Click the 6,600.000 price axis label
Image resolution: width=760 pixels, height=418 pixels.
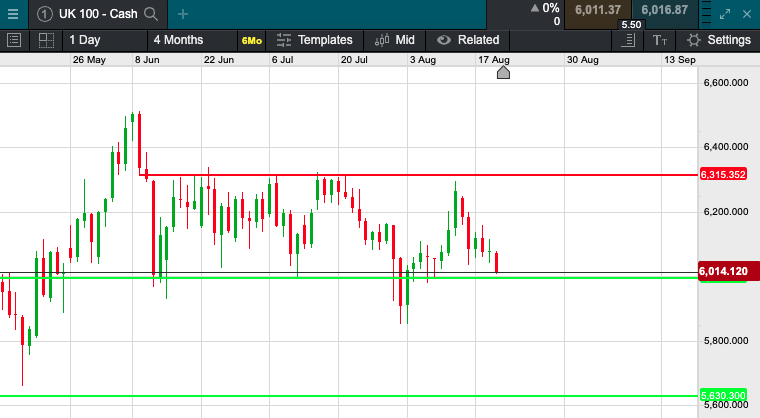pyautogui.click(x=726, y=83)
